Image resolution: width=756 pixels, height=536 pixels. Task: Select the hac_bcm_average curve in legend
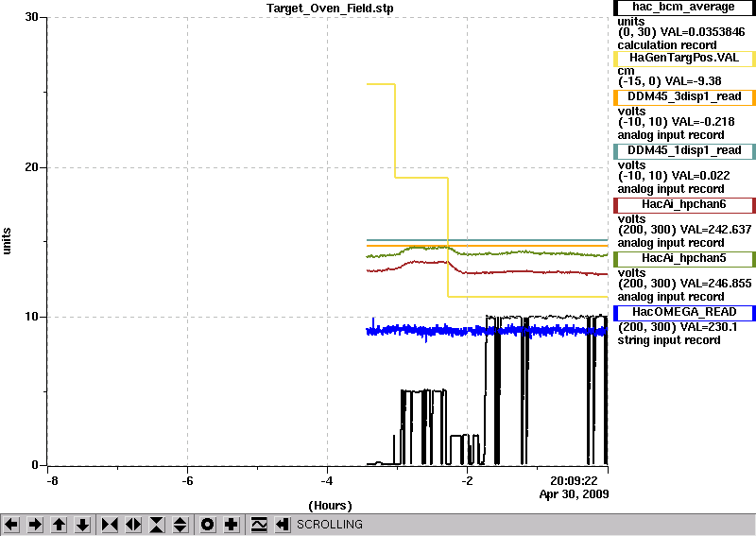coord(684,8)
